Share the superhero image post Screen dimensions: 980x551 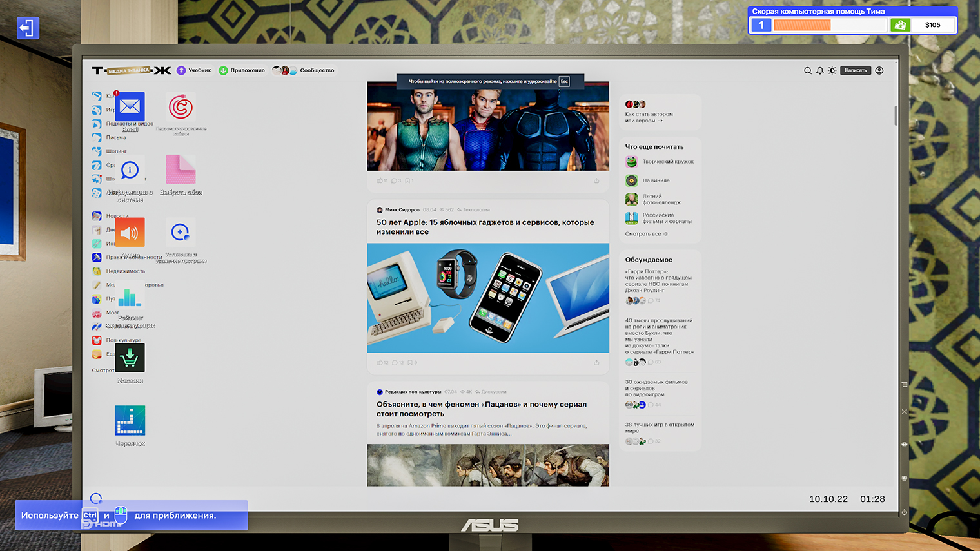coord(596,180)
